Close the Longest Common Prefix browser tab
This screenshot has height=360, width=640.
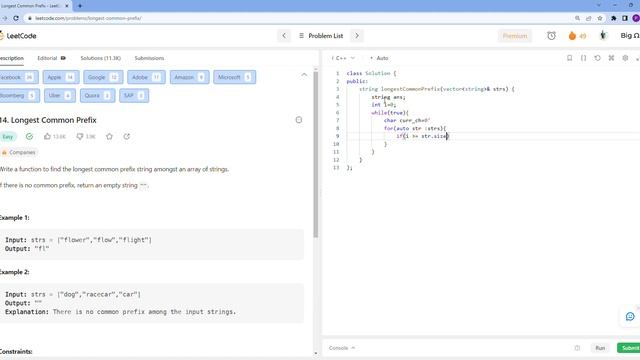(x=67, y=6)
